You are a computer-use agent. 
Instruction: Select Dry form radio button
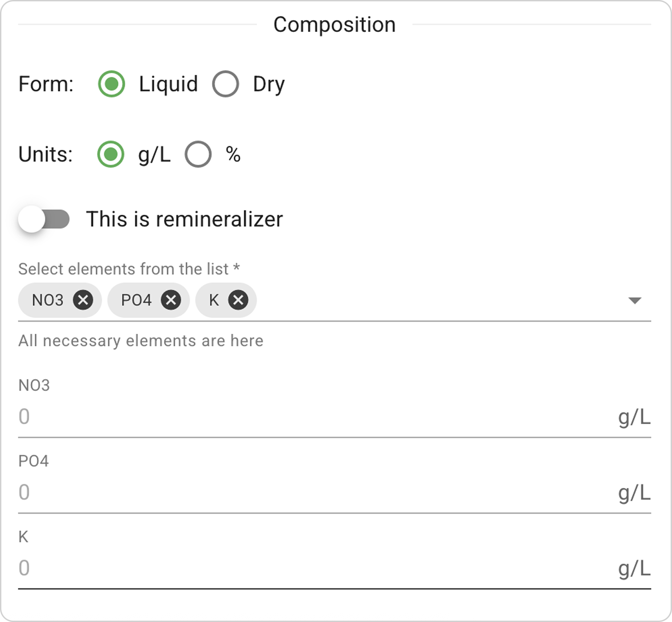tap(225, 84)
